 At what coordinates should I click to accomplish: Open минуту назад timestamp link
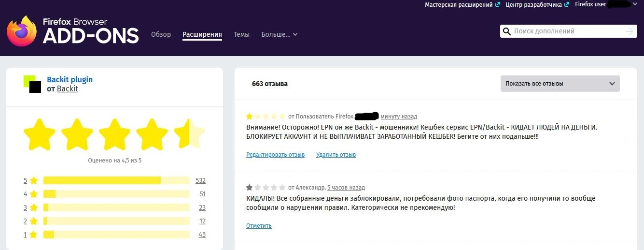(x=399, y=117)
